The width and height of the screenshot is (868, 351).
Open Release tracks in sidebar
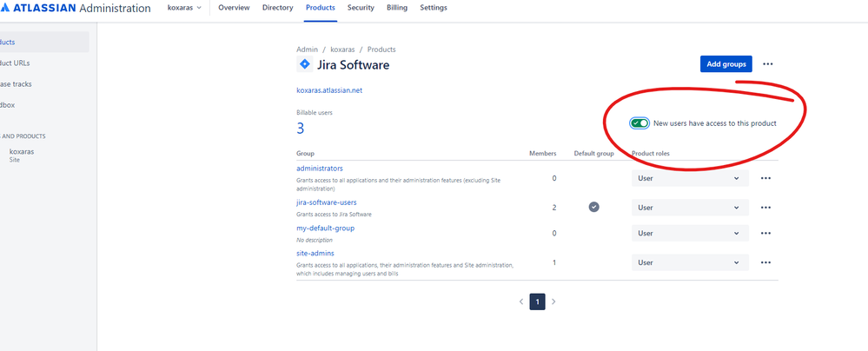[16, 84]
